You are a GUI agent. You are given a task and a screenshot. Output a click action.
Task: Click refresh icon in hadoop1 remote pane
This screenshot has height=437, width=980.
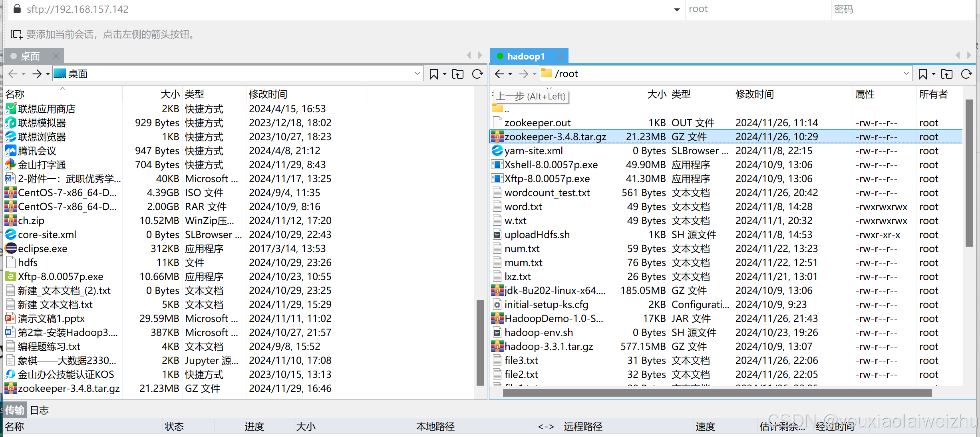966,74
